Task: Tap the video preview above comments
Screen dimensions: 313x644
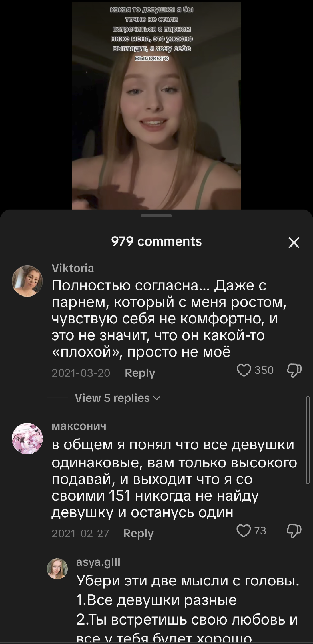Action: click(x=156, y=106)
